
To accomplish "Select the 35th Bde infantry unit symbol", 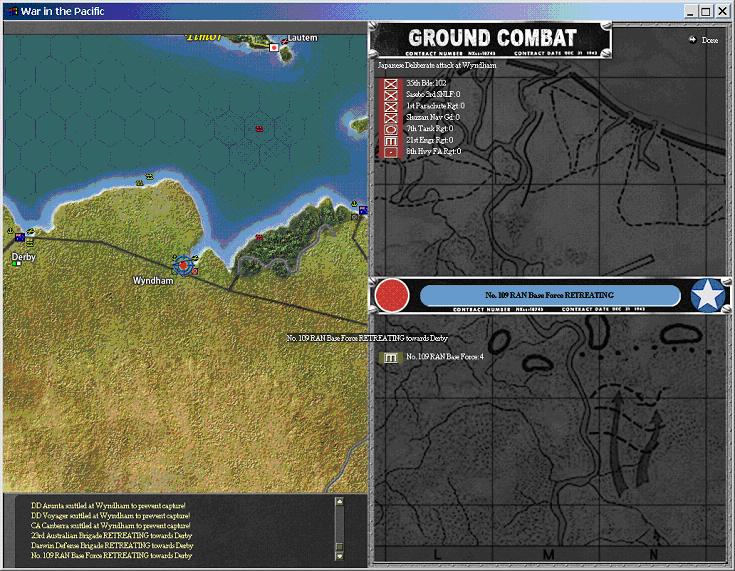I will click(390, 84).
